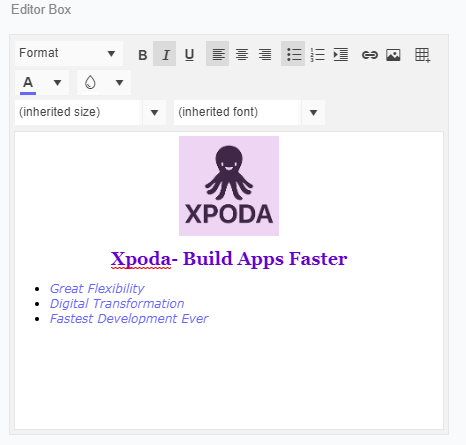The image size is (466, 445).
Task: Expand the inherited font dropdown arrow
Action: pyautogui.click(x=313, y=113)
